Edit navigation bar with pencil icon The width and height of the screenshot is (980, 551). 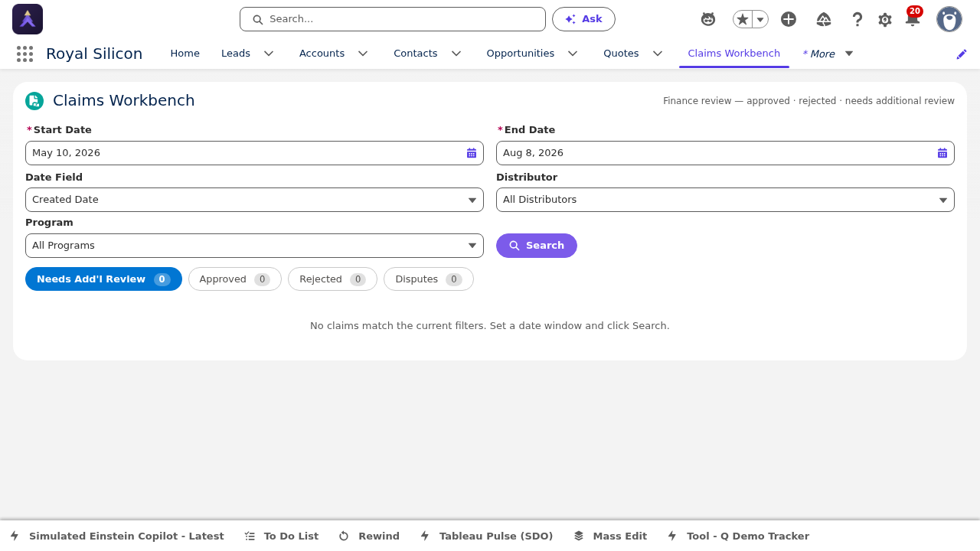(962, 54)
